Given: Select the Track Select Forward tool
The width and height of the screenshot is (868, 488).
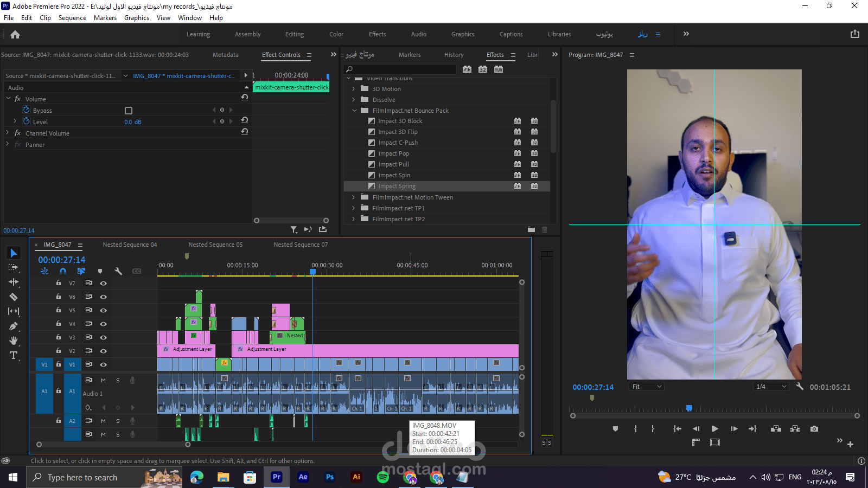Looking at the screenshot, I should point(14,267).
